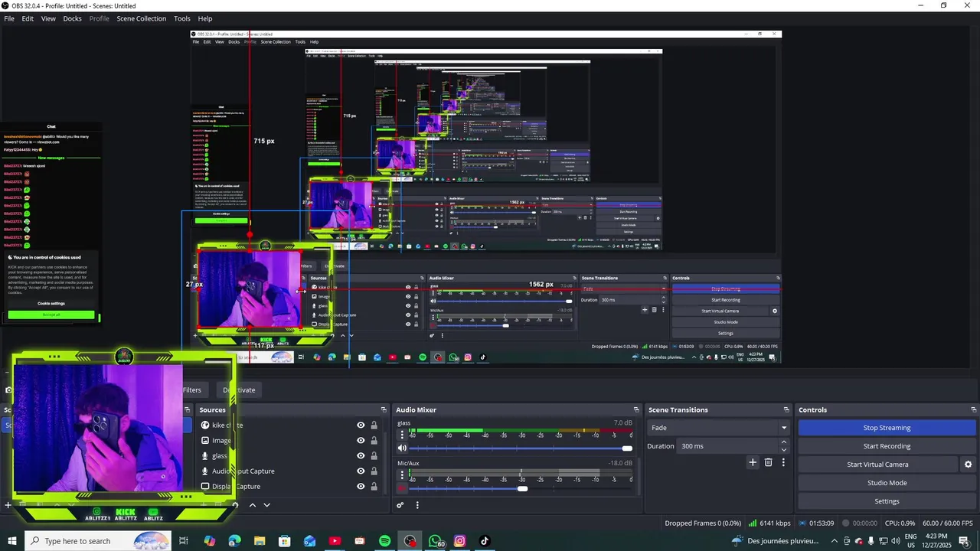Hide the Audio Input Capture source
Screen dimensions: 980x551
(361, 471)
